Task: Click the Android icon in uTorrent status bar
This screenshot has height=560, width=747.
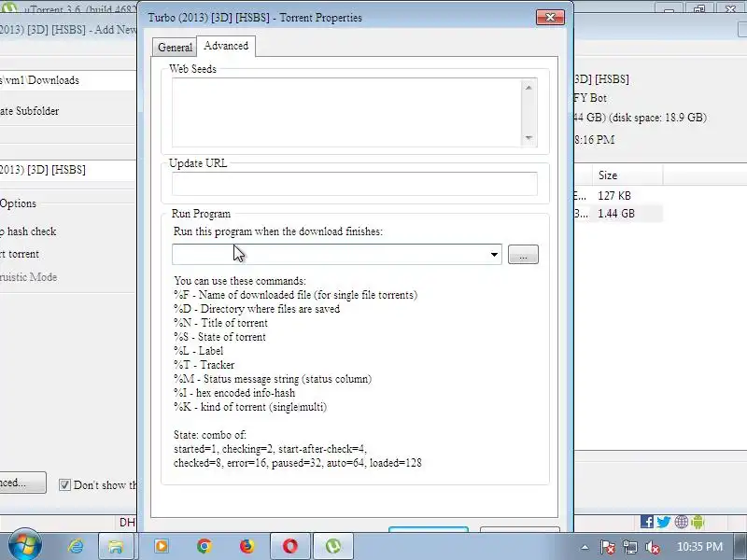Action: pos(698,522)
